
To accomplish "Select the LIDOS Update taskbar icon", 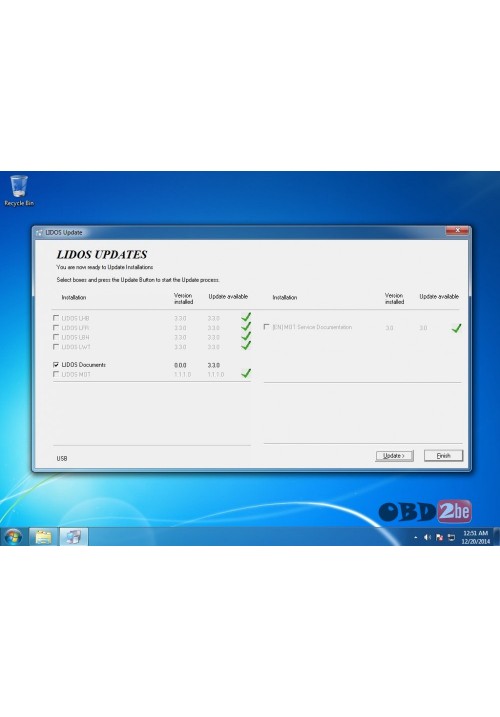I will 73,537.
